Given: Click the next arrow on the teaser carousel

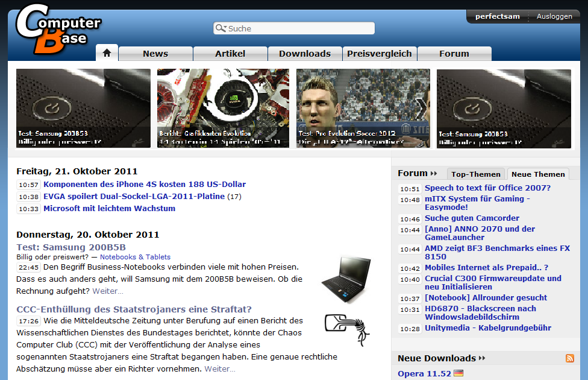Looking at the screenshot, I should (x=422, y=109).
